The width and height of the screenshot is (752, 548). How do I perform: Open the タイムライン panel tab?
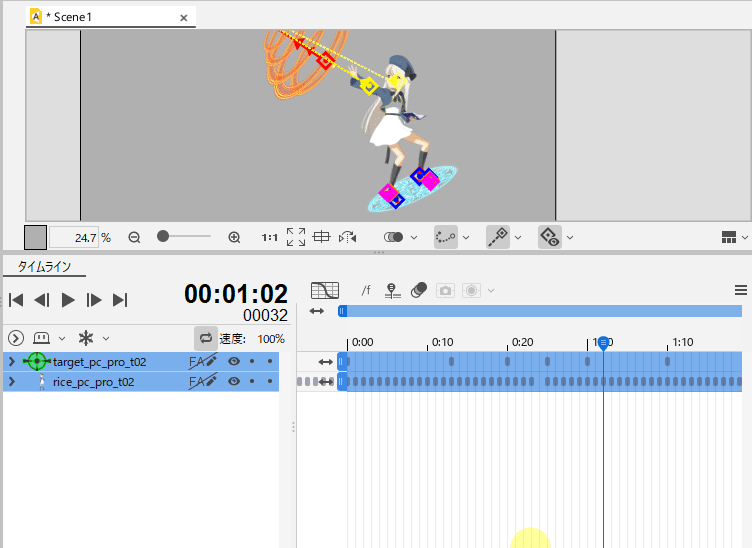[x=44, y=267]
